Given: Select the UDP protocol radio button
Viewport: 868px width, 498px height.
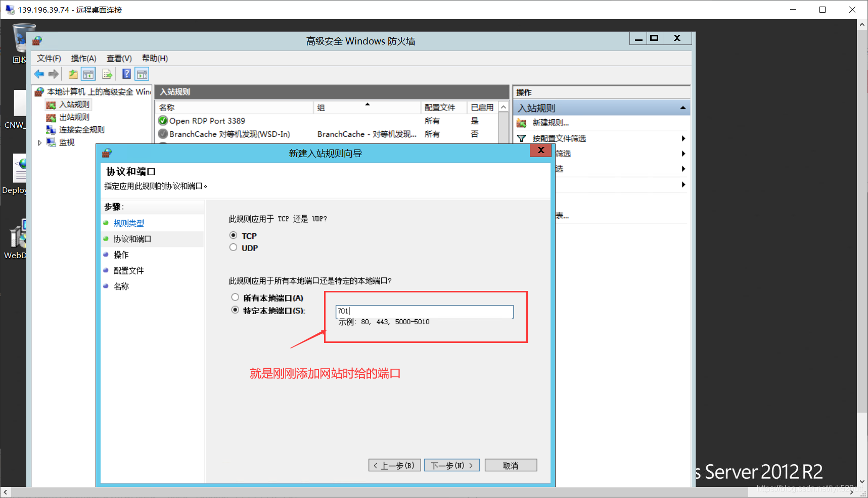Looking at the screenshot, I should (233, 247).
